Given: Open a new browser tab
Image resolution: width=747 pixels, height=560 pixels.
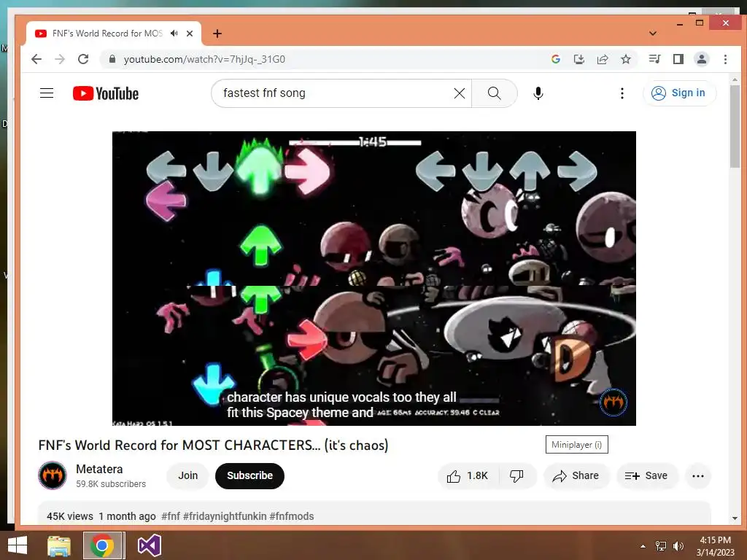Looking at the screenshot, I should 217,34.
